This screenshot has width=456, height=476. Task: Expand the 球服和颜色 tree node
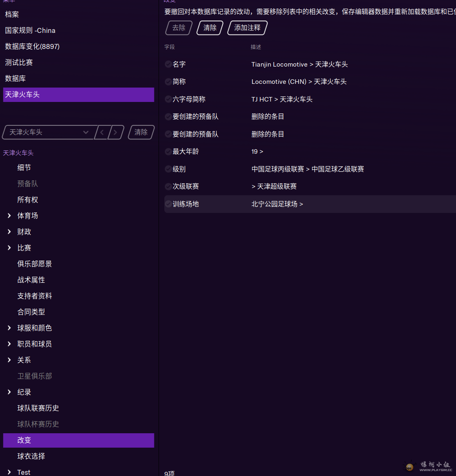(9, 328)
